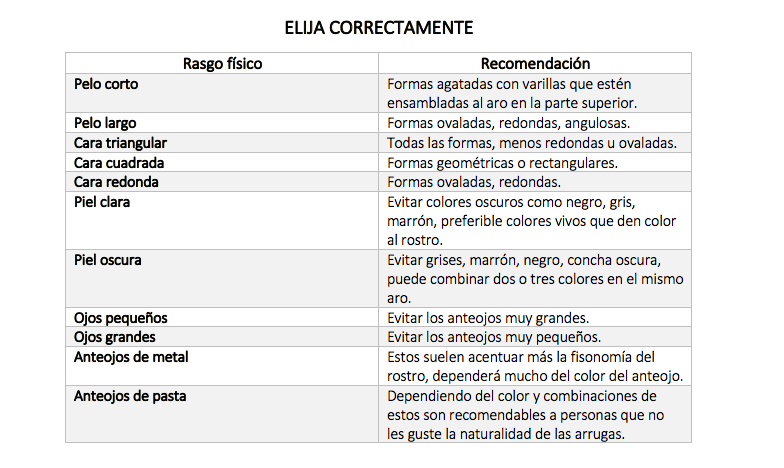Viewport: 784px width, 468px height.
Task: Select the Recomendación column header
Action: 535,63
